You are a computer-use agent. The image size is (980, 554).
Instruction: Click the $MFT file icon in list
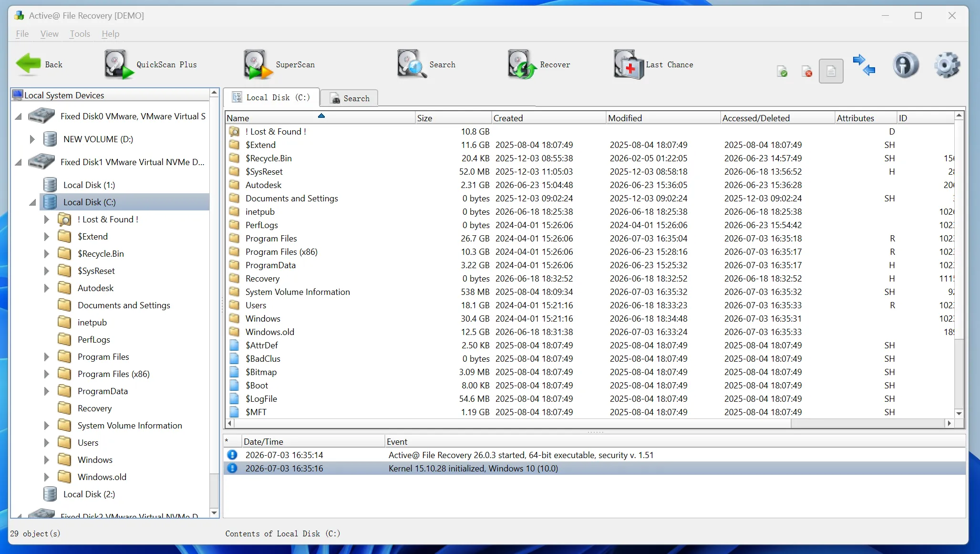[x=234, y=412]
